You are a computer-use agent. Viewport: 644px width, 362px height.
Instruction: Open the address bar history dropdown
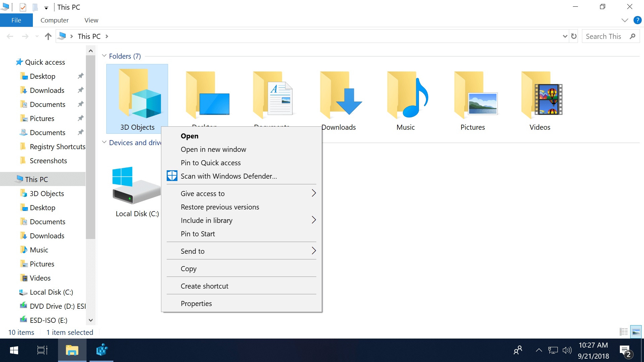click(565, 36)
